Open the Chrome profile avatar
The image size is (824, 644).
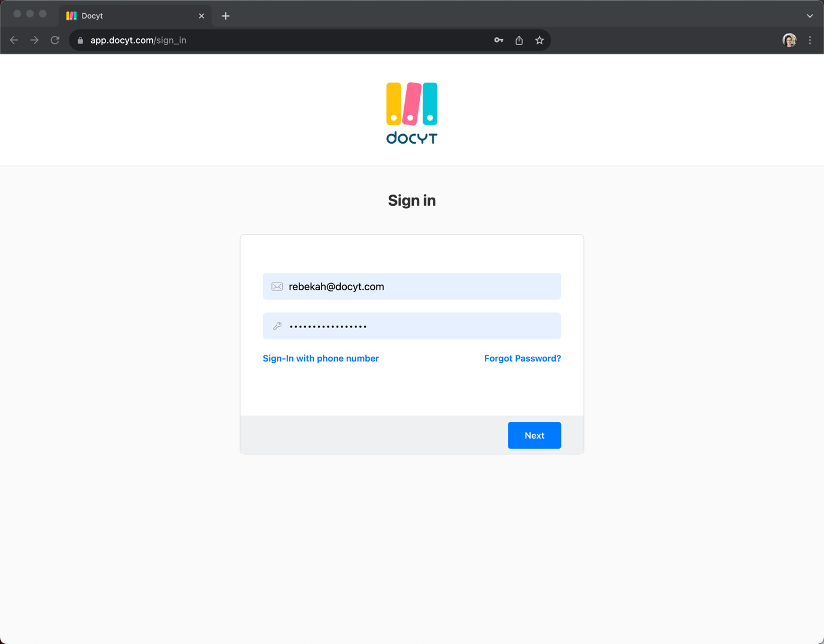(x=789, y=40)
